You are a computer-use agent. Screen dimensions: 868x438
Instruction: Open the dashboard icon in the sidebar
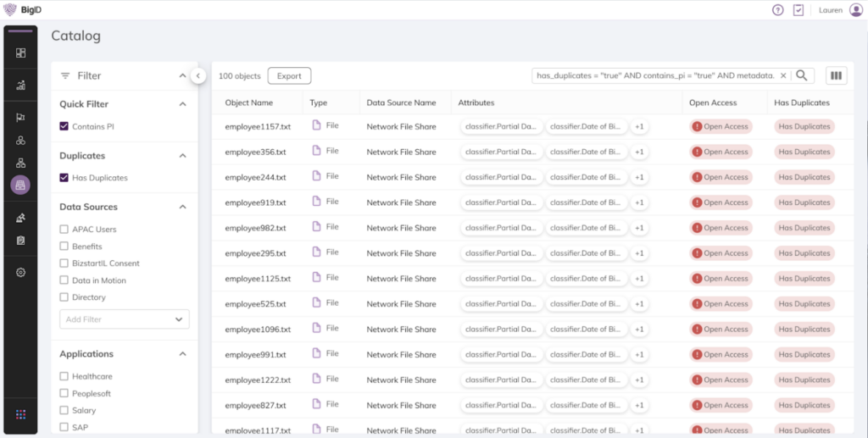tap(20, 53)
